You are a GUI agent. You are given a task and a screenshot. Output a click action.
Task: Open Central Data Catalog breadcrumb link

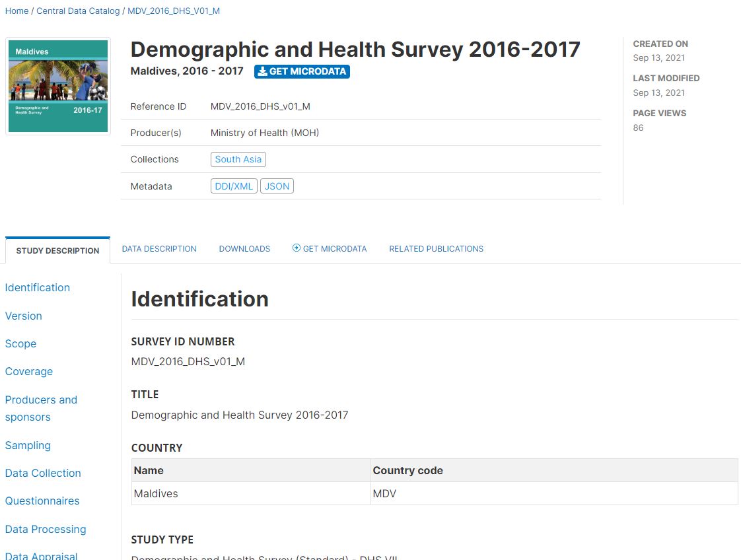click(78, 11)
